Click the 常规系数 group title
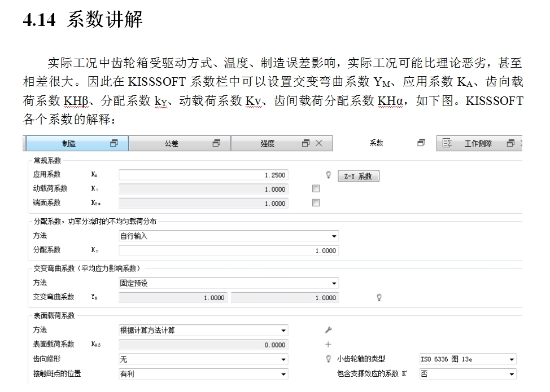 [x=47, y=160]
